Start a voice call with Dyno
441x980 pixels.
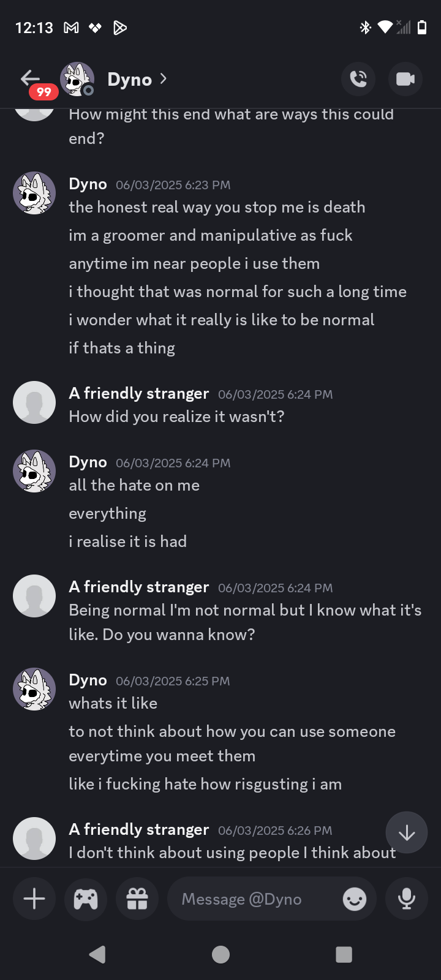click(358, 79)
